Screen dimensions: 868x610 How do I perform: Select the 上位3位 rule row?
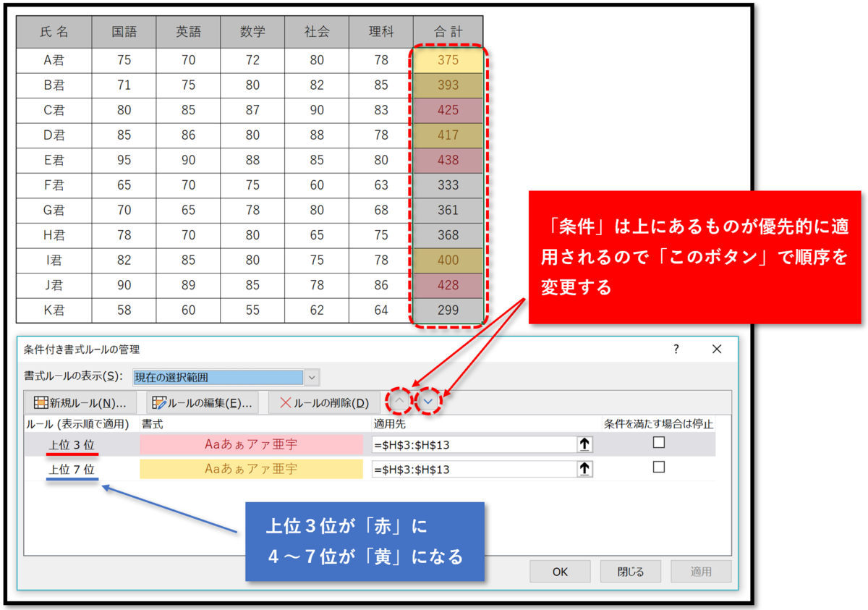[x=71, y=444]
